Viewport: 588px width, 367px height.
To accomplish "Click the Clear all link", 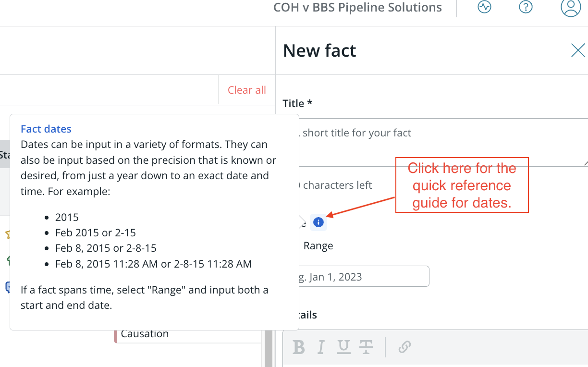I will click(247, 90).
